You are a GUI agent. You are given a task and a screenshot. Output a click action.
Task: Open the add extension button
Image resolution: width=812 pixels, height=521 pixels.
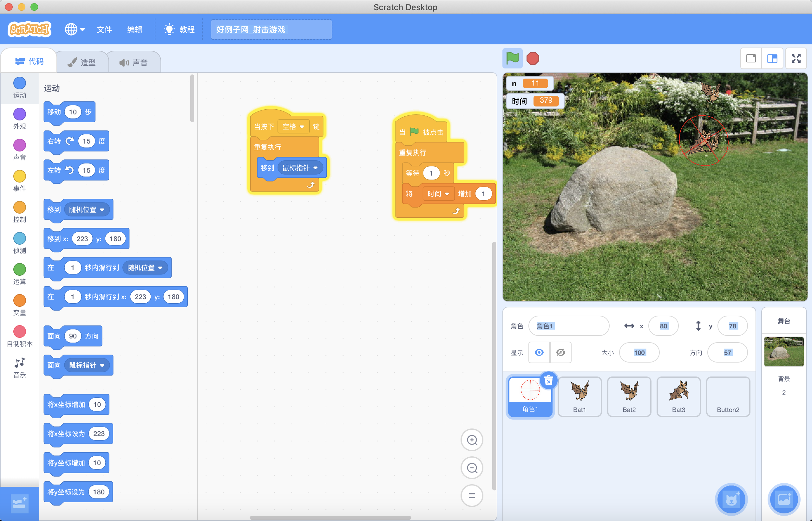tap(20, 504)
